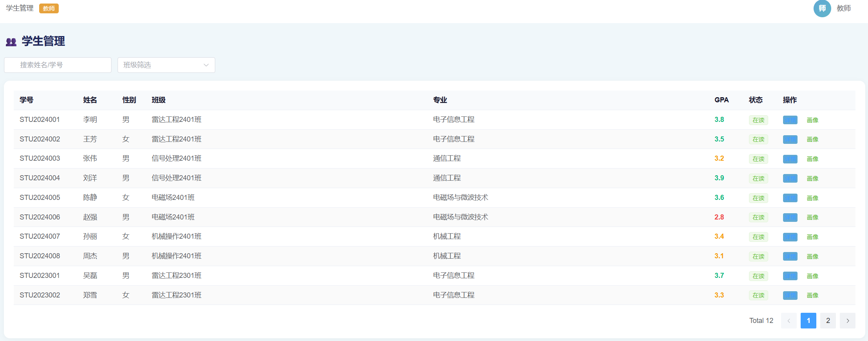
Task: Switch to page 2 of results
Action: click(x=828, y=321)
